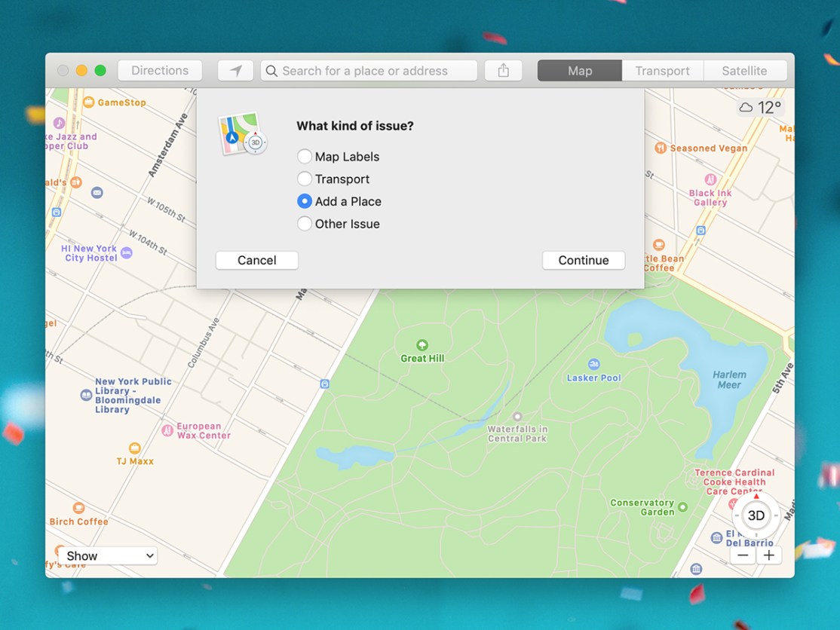Image resolution: width=840 pixels, height=630 pixels.
Task: Click the cloudy 12° weather indicator
Action: tap(761, 107)
